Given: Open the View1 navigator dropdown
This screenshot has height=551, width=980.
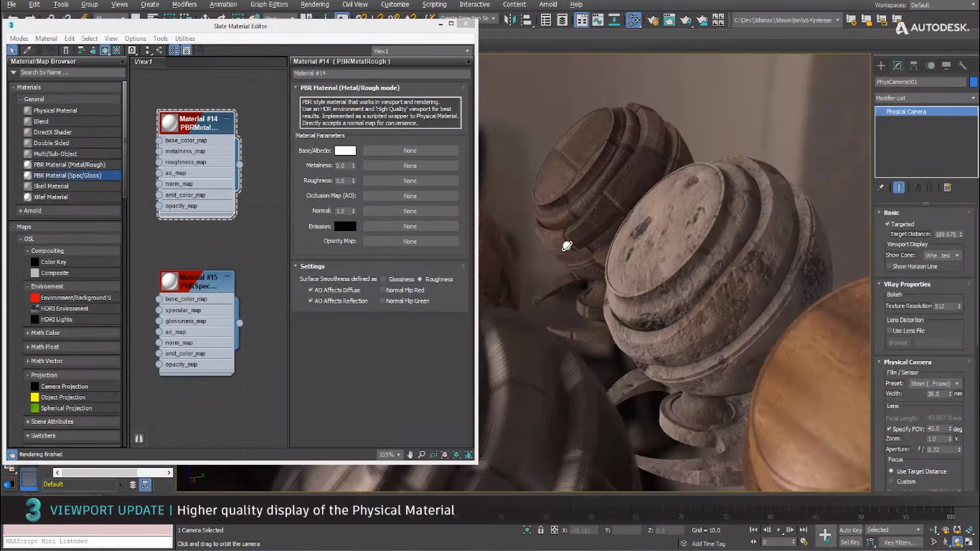Looking at the screenshot, I should pos(421,51).
